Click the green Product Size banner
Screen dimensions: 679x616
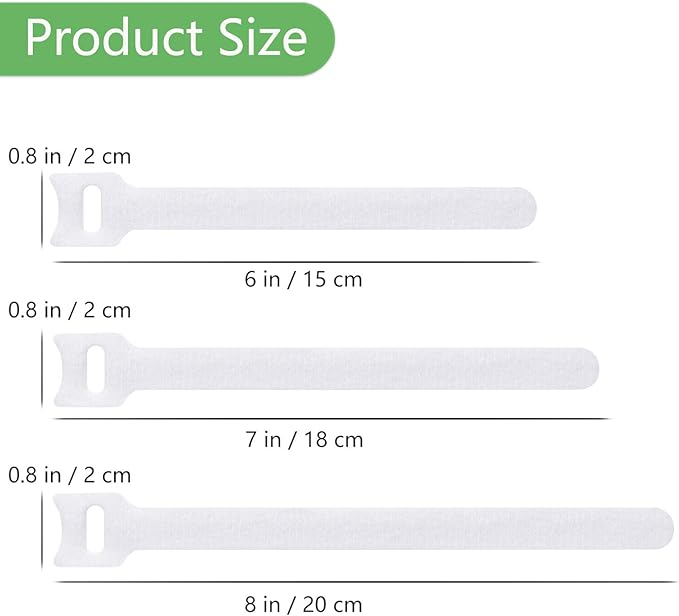click(x=165, y=38)
